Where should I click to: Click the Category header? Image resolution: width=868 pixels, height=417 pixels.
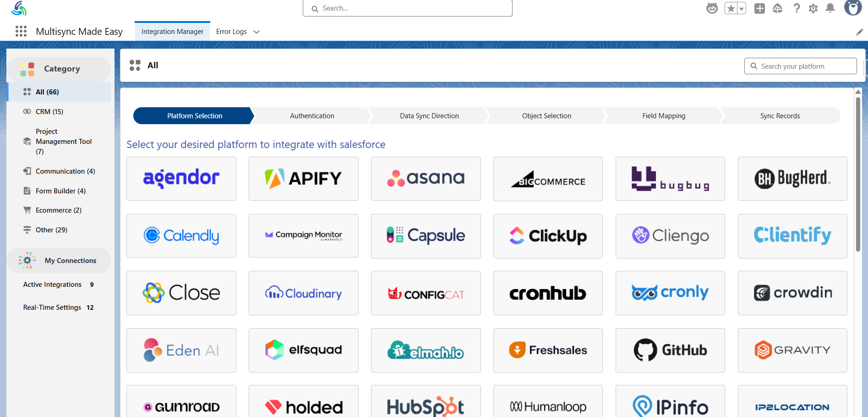pyautogui.click(x=59, y=69)
